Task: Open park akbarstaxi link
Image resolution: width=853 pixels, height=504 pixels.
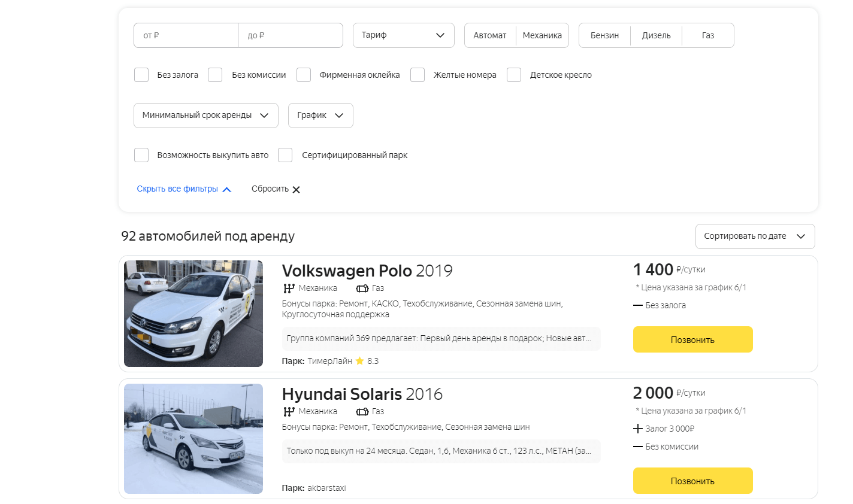Action: (327, 488)
